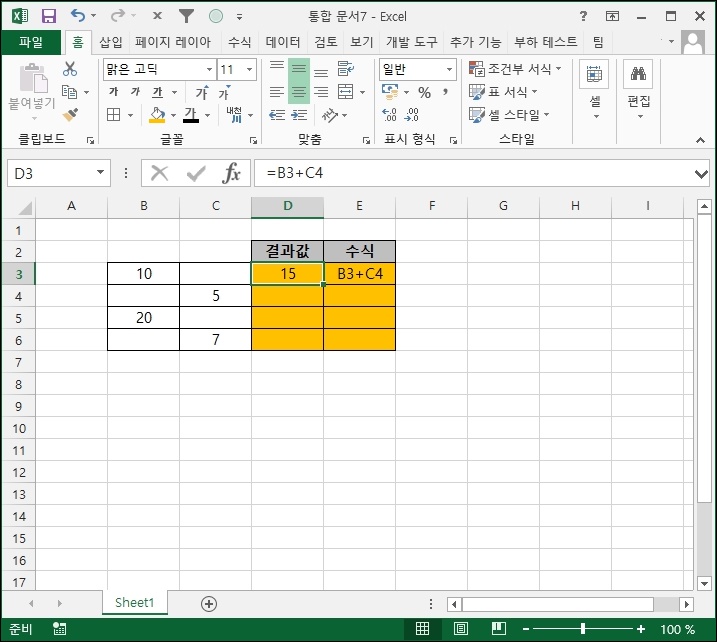
Task: Align cell text to the left
Action: click(x=277, y=92)
